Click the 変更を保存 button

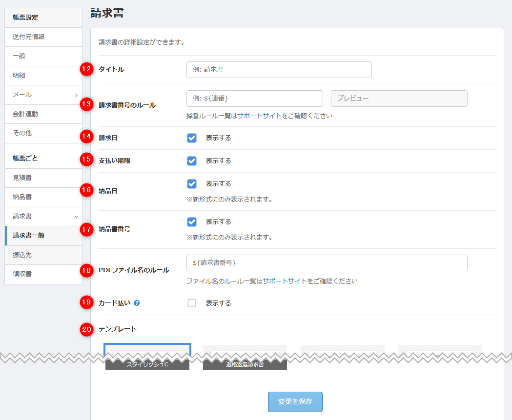click(295, 402)
